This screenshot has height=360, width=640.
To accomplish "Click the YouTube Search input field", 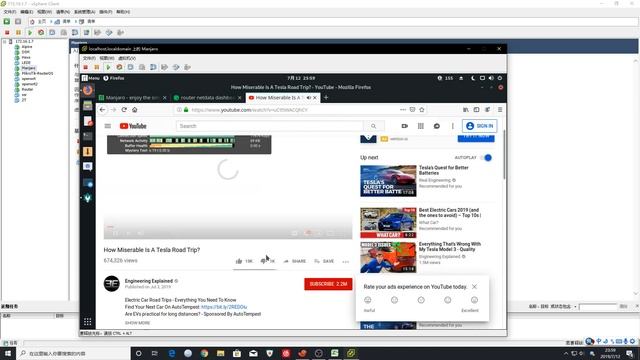I will (270, 126).
